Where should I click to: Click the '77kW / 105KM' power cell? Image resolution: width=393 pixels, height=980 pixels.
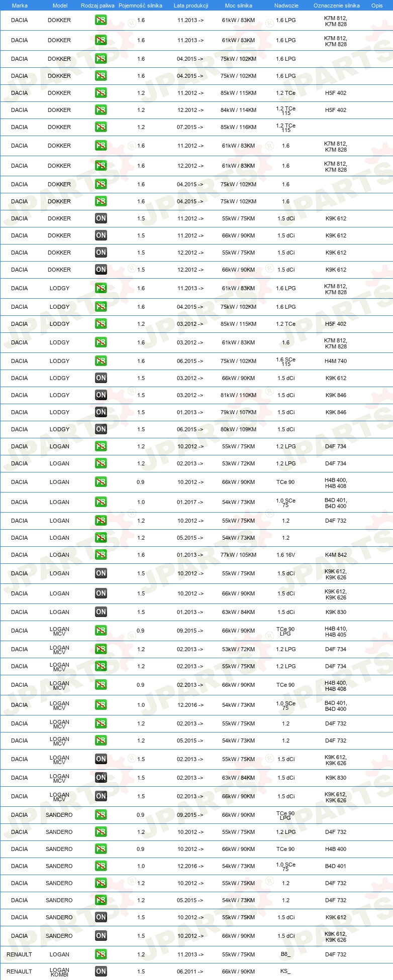[x=239, y=555]
